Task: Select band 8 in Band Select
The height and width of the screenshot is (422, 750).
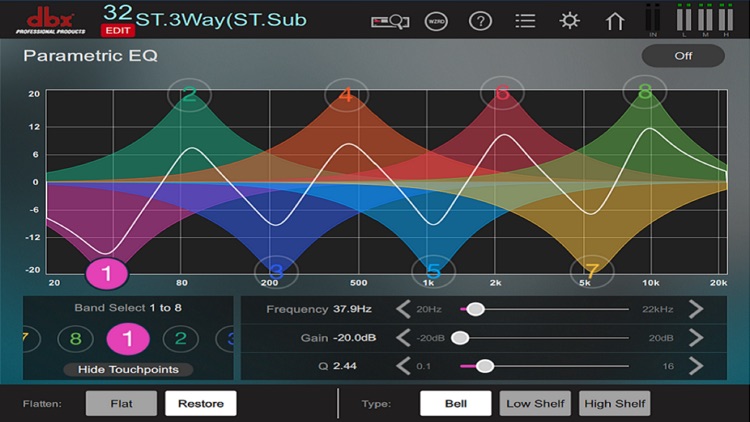Action: (x=75, y=338)
